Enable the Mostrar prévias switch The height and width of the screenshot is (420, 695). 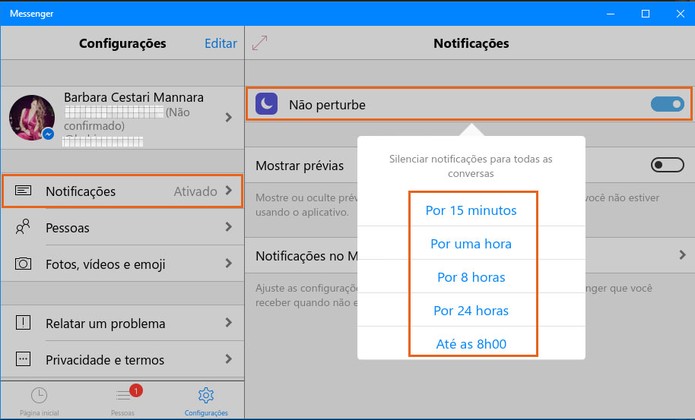667,165
